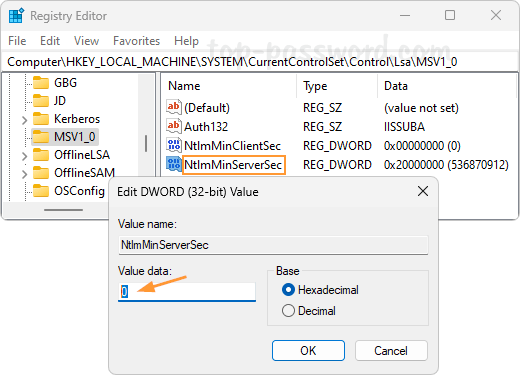Viewport: 520px width, 375px height.
Task: Open the Favorites menu
Action: pos(136,41)
